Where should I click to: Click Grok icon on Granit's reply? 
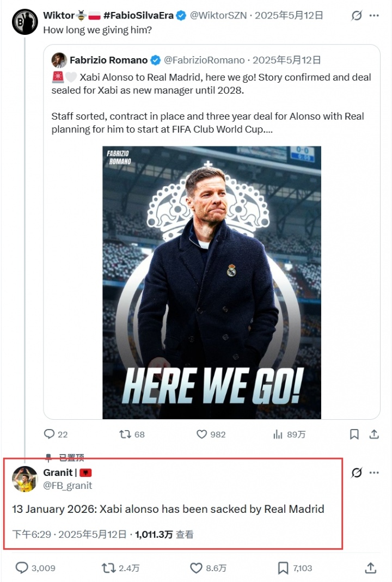[x=357, y=473]
